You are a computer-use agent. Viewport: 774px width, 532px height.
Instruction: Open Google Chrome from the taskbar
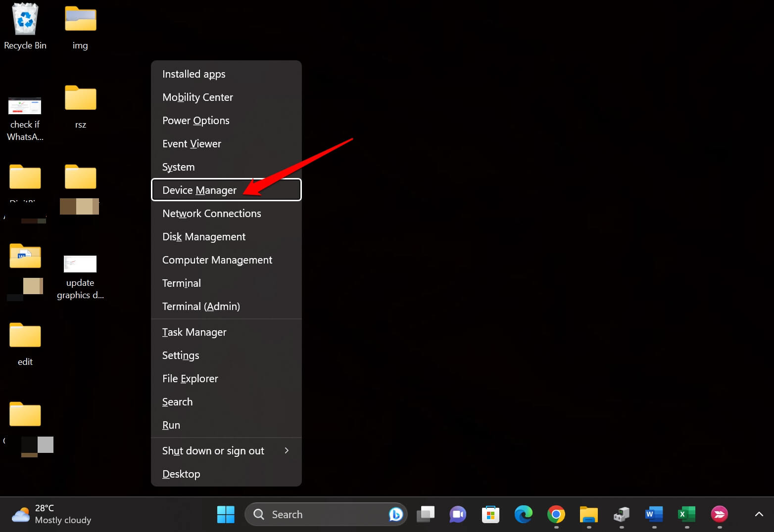click(556, 514)
